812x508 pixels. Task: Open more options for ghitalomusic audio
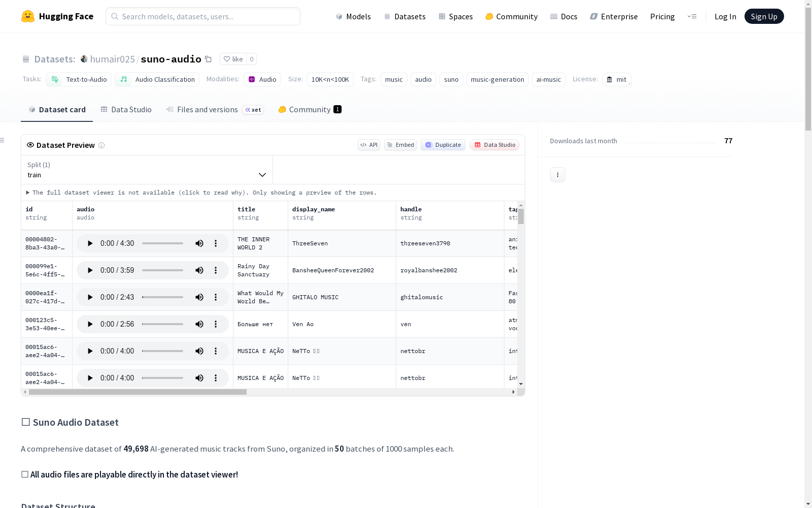coord(216,297)
